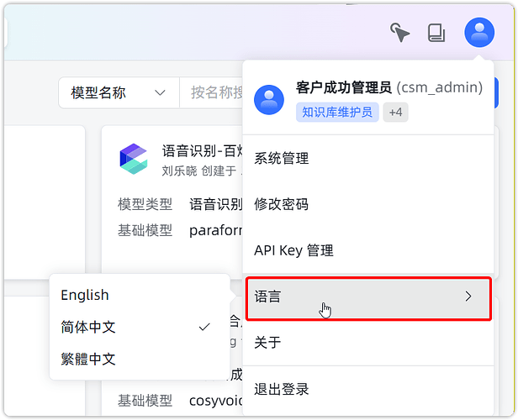Focus the 按名称搜索 search field
Image resolution: width=518 pixels, height=420 pixels.
[215, 92]
